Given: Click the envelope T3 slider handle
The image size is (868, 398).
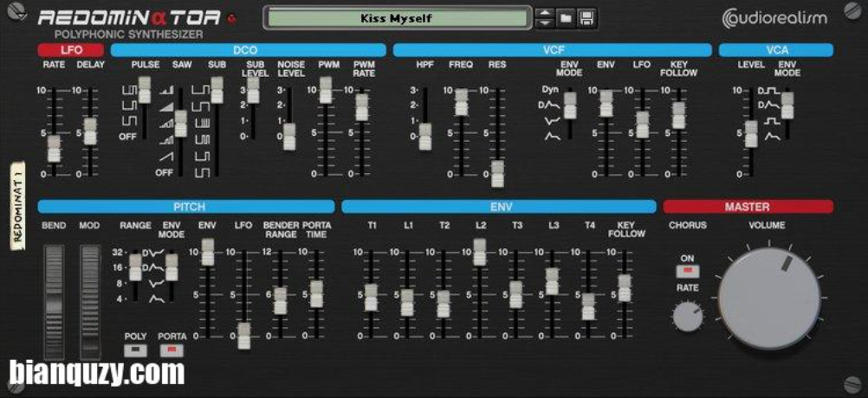Looking at the screenshot, I should pyautogui.click(x=515, y=294).
